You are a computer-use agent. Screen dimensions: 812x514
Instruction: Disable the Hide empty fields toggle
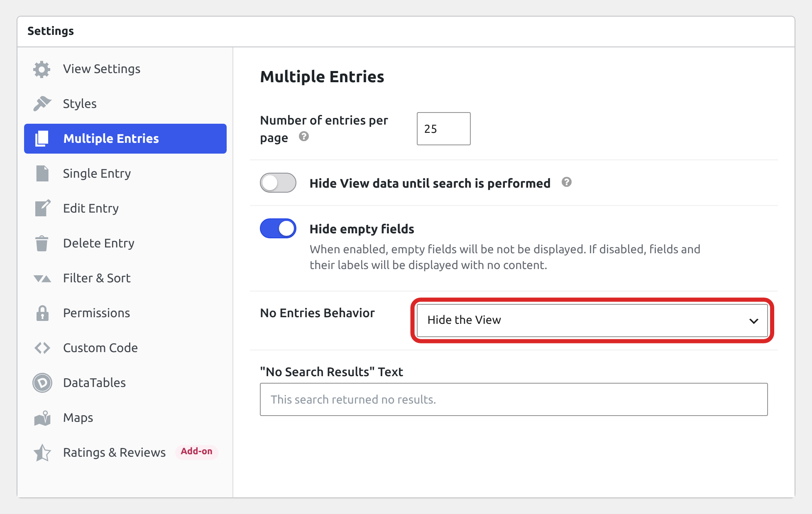coord(278,228)
